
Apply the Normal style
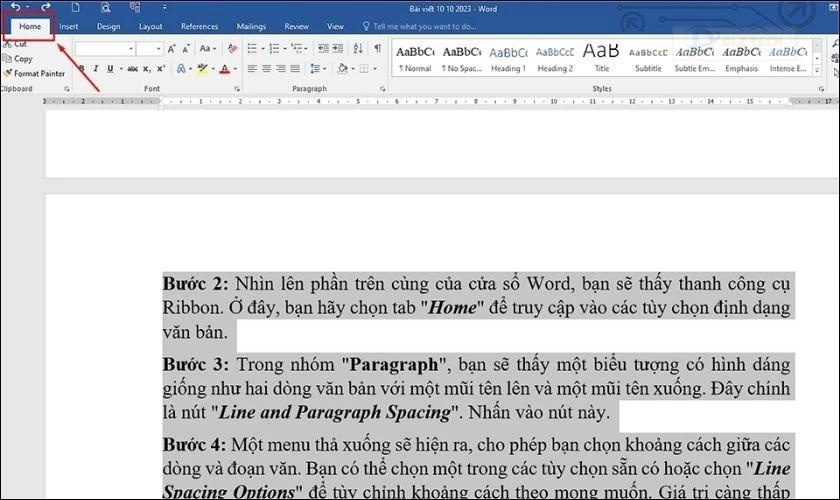point(415,58)
